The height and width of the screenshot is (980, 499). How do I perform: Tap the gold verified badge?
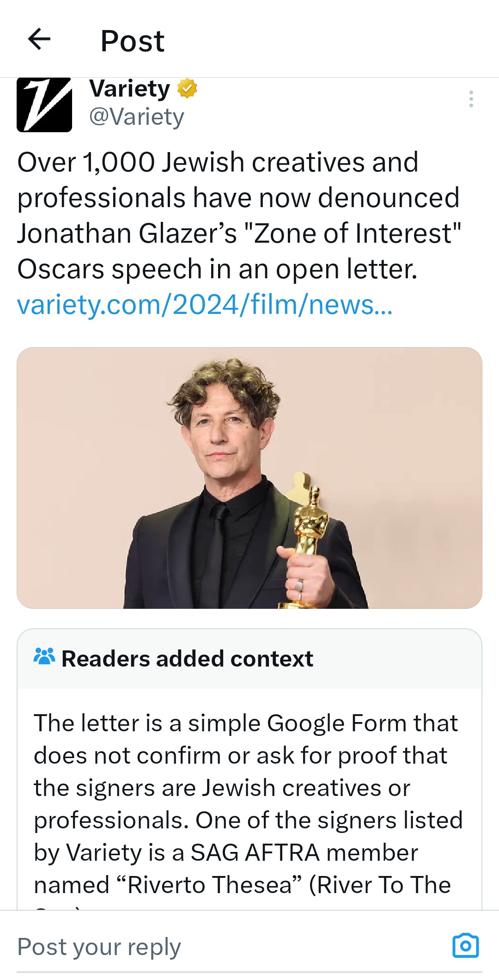[x=187, y=88]
